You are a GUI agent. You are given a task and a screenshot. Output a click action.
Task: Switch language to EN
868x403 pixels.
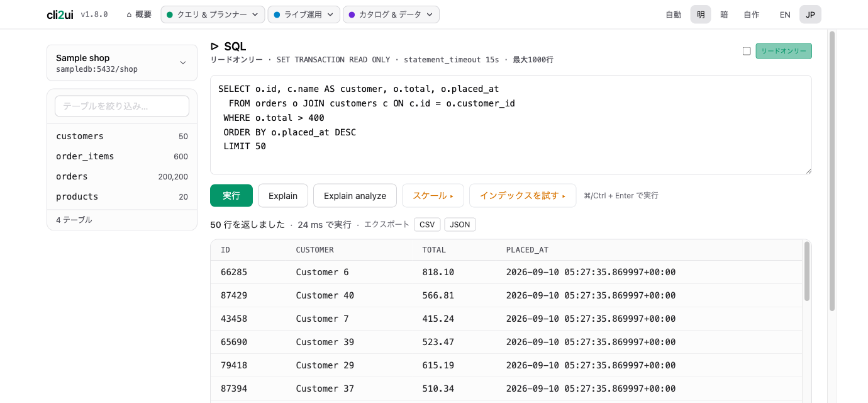pyautogui.click(x=785, y=14)
